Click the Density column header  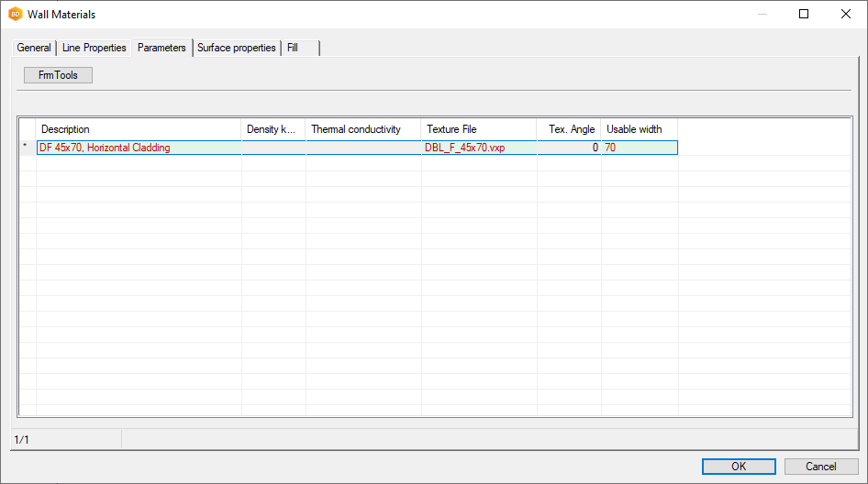(273, 129)
